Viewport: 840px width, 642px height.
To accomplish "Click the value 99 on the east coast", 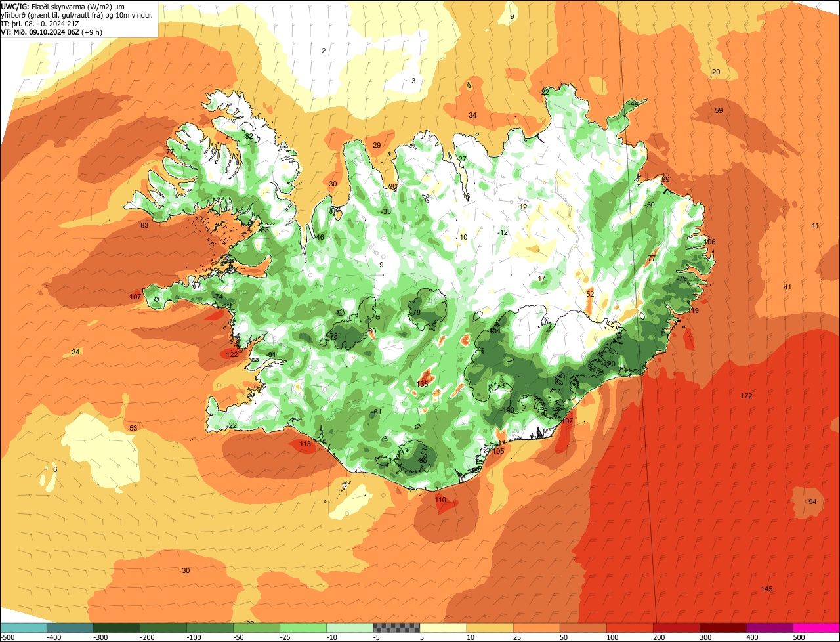I will [x=665, y=179].
